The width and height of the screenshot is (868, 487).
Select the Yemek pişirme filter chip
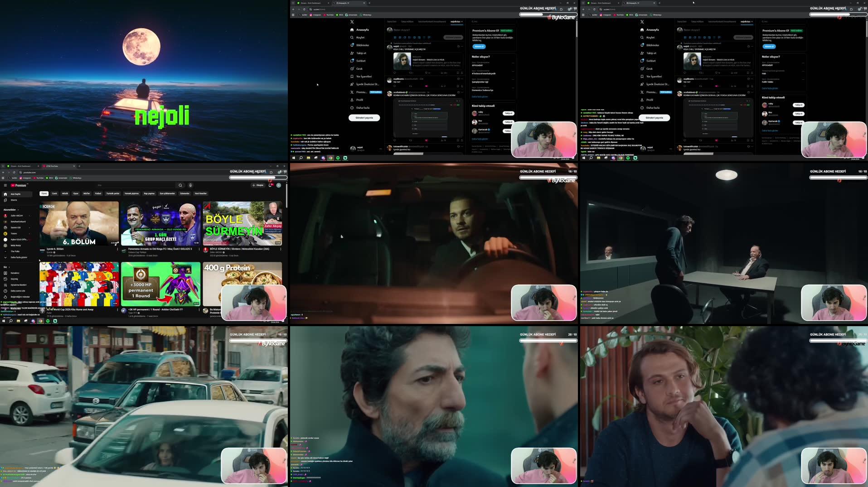pos(131,193)
